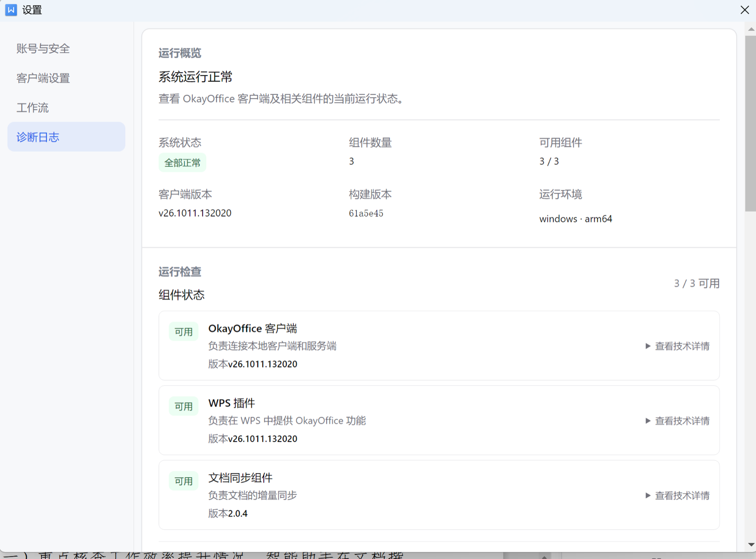Click 版本2.0.4 under 文档同步组件
756x559 pixels.
(x=228, y=513)
